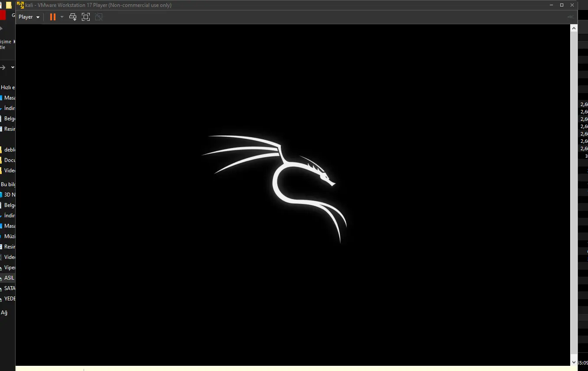Select 'Hızlı e' quick access in Explorer sidebar

pos(8,87)
